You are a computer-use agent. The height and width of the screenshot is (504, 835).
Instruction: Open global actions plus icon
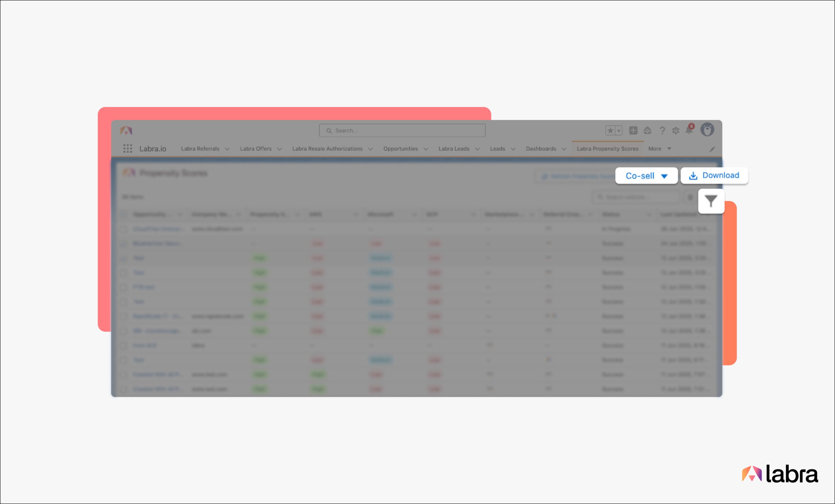633,130
